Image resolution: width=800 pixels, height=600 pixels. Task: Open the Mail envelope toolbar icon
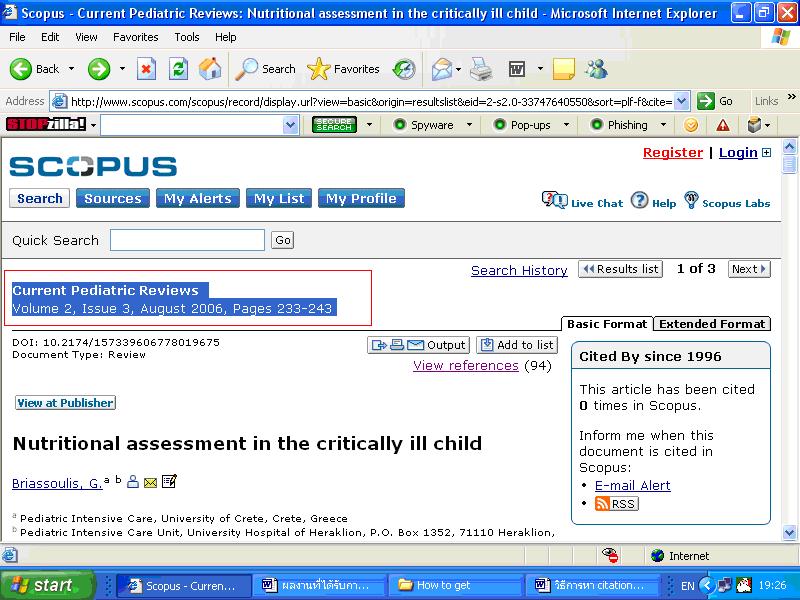442,69
